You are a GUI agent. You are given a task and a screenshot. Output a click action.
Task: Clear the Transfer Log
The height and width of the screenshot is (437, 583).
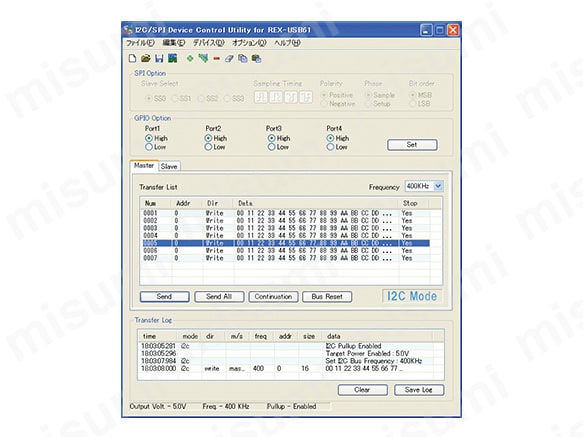pyautogui.click(x=362, y=390)
